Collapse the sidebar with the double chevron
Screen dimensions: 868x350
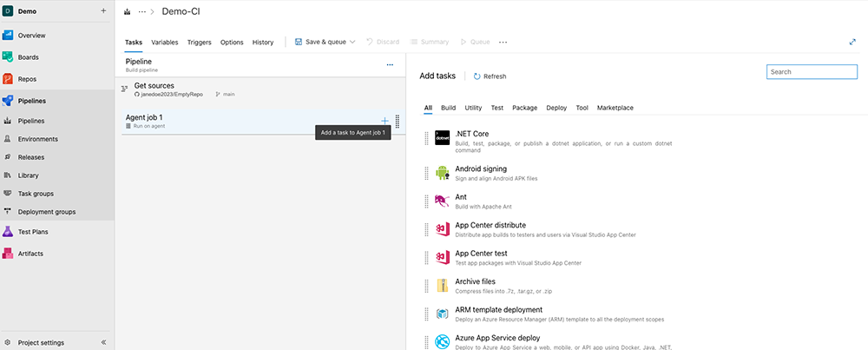pyautogui.click(x=103, y=342)
